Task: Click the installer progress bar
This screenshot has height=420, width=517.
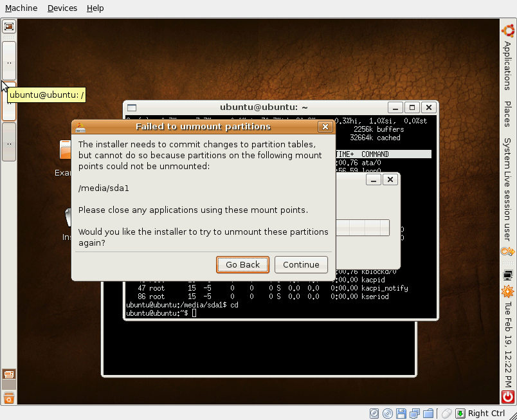Action: tap(363, 228)
